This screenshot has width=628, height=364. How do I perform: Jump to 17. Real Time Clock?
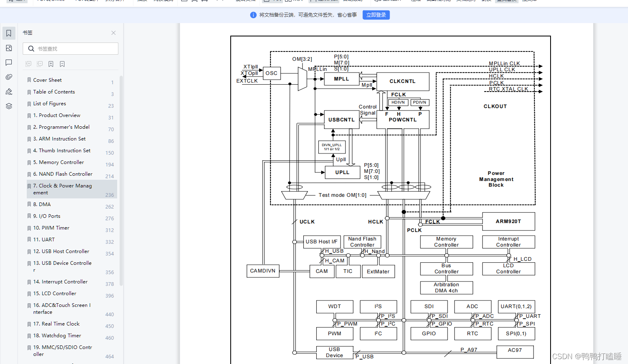click(x=56, y=324)
